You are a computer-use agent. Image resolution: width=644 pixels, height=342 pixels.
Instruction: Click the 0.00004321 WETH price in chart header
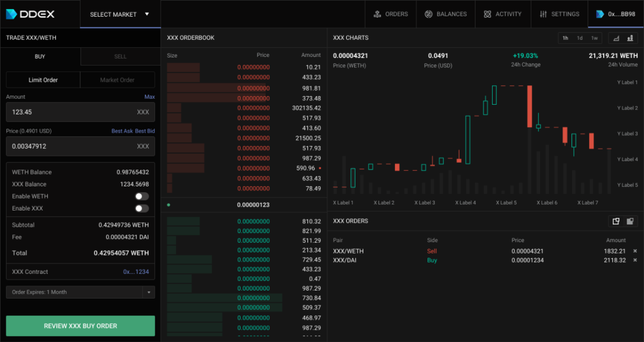point(350,55)
